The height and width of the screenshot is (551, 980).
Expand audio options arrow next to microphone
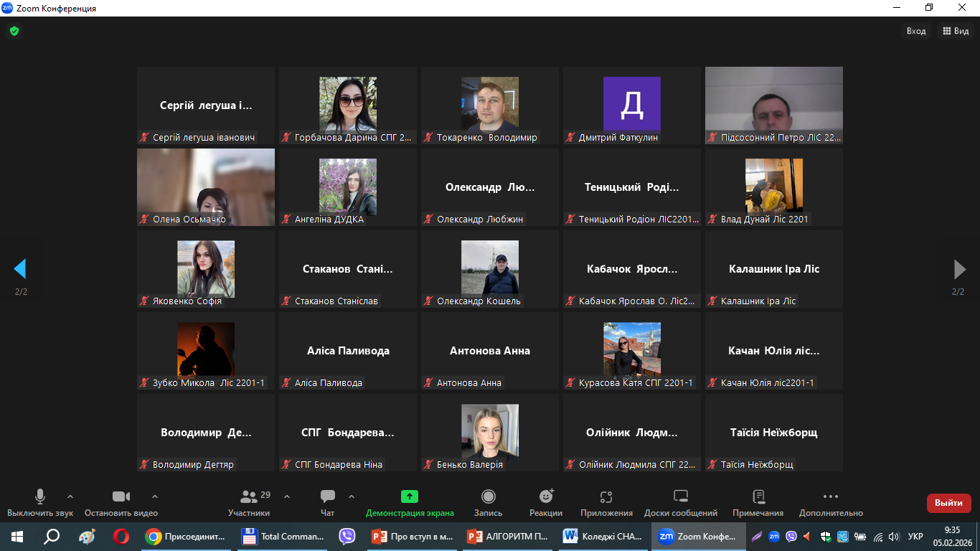click(x=70, y=496)
